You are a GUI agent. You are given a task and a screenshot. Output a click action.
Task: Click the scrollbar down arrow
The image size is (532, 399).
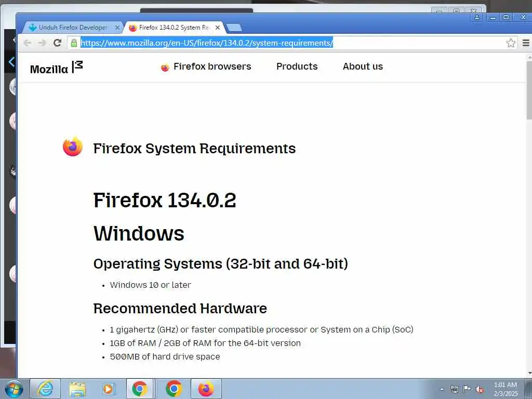pyautogui.click(x=529, y=373)
